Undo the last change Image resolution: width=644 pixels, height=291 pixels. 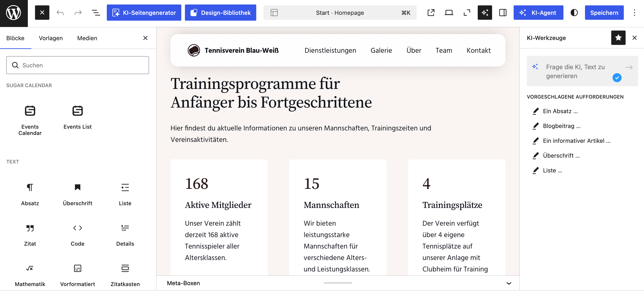click(60, 13)
